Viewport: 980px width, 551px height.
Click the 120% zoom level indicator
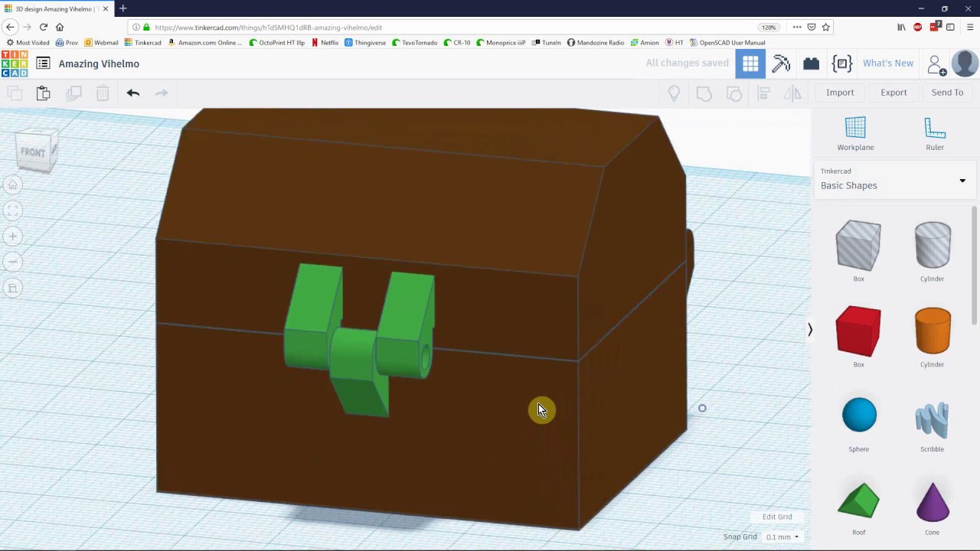point(769,28)
